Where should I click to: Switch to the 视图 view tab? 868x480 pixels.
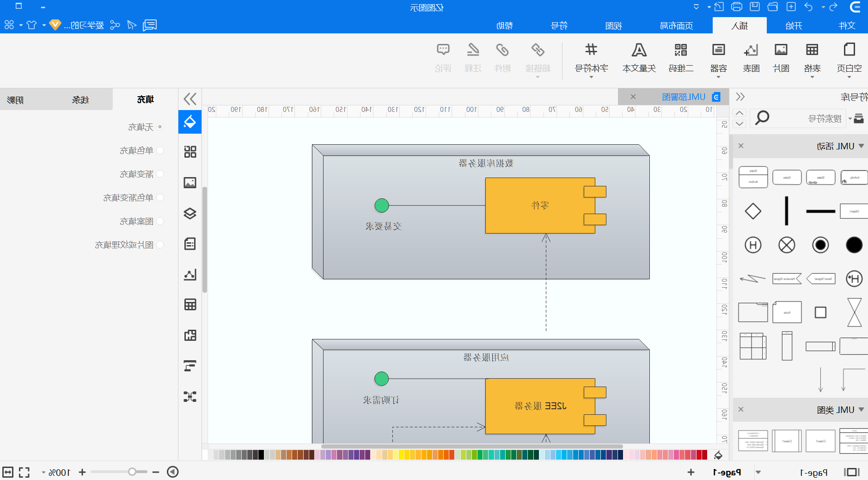tap(613, 25)
